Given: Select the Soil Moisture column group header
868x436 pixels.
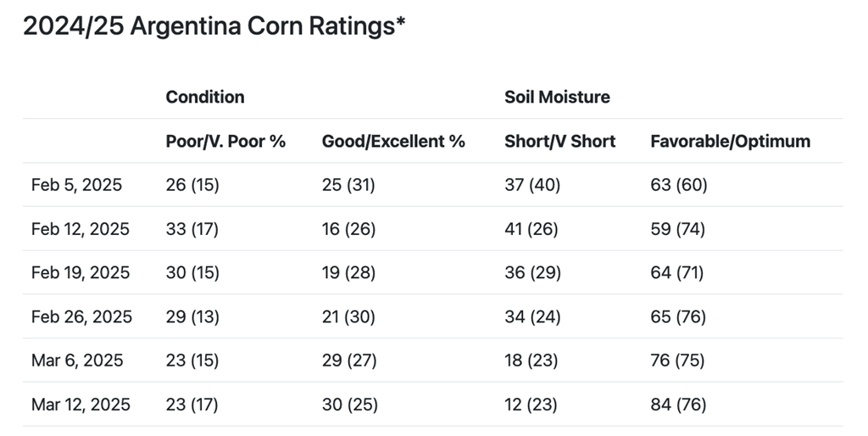Looking at the screenshot, I should (557, 97).
